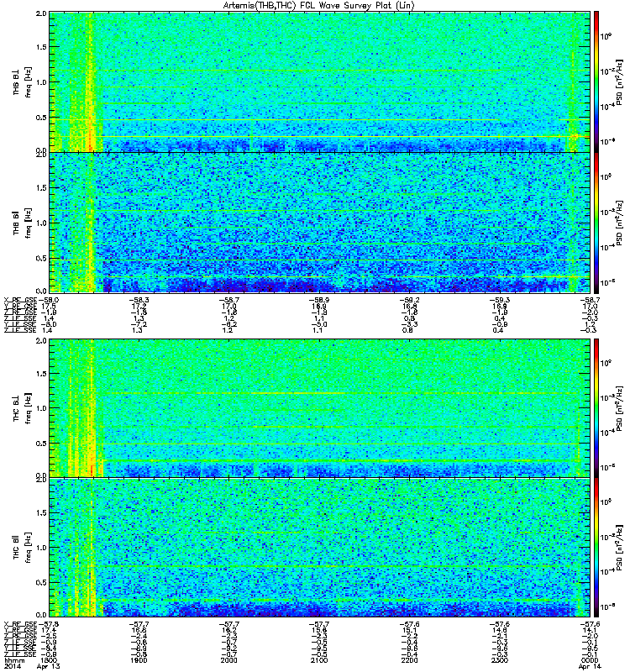Click the X_RE_GSE row label under THC panels
The image size is (630, 672).
pyautogui.click(x=20, y=624)
